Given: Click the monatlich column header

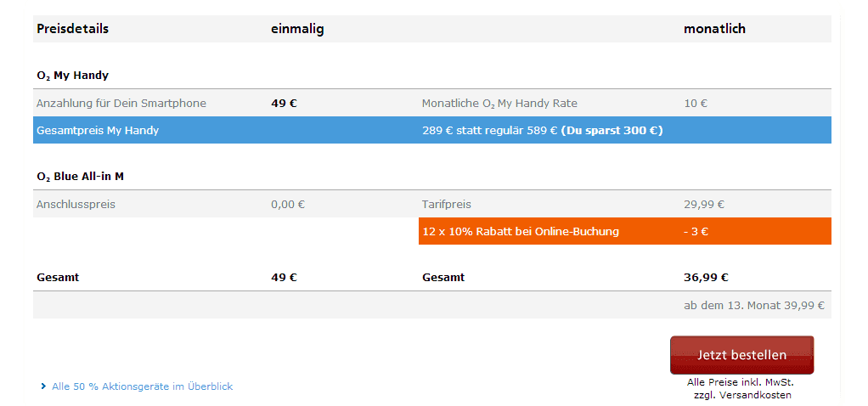Looking at the screenshot, I should (714, 29).
